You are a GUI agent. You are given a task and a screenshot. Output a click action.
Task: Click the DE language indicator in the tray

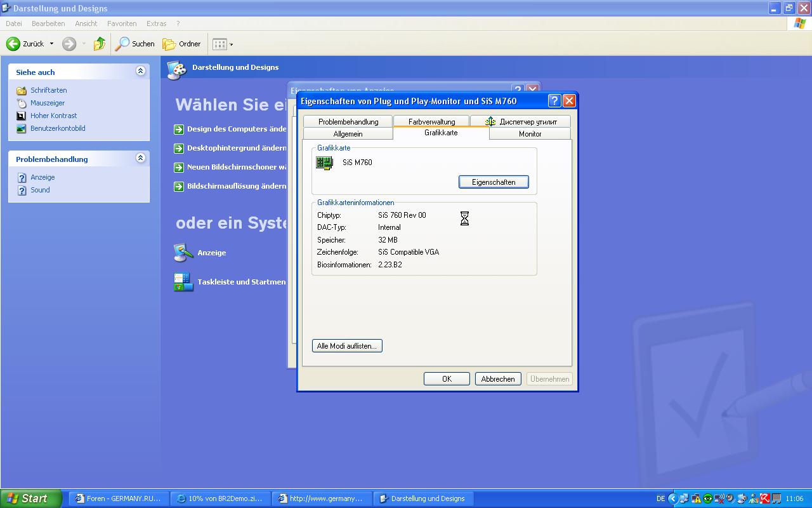coord(660,498)
